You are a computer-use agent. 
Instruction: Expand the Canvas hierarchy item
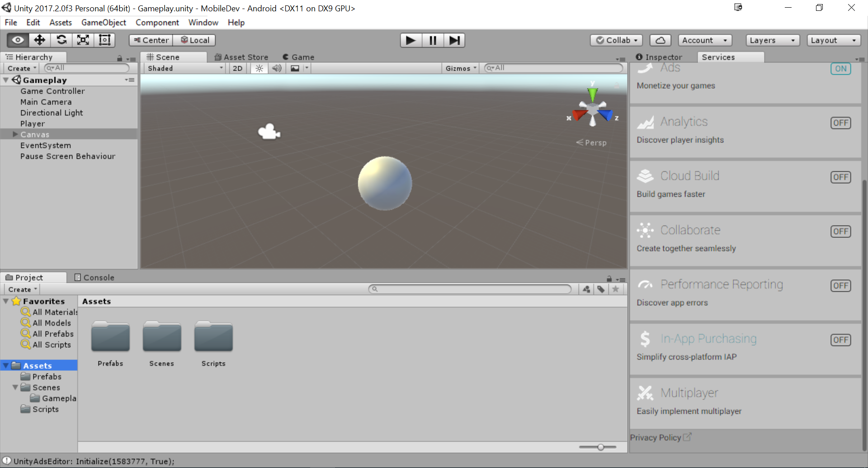tap(15, 134)
